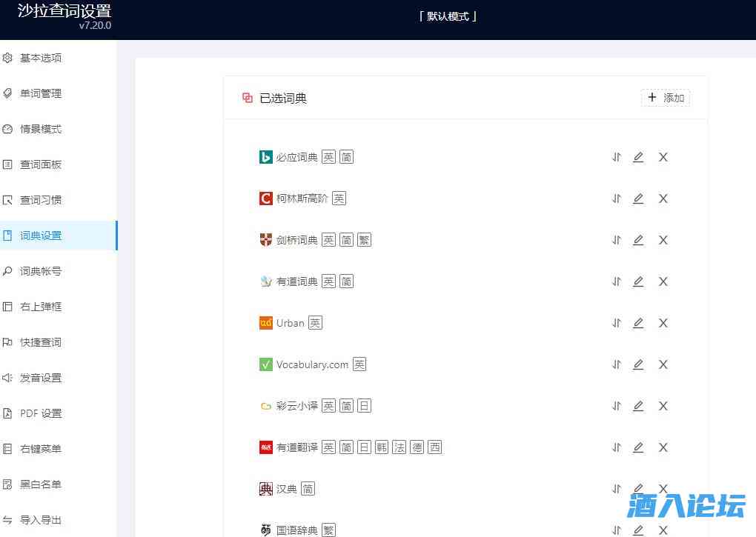Open 单词管理 word management menu
The image size is (756, 537).
[58, 93]
